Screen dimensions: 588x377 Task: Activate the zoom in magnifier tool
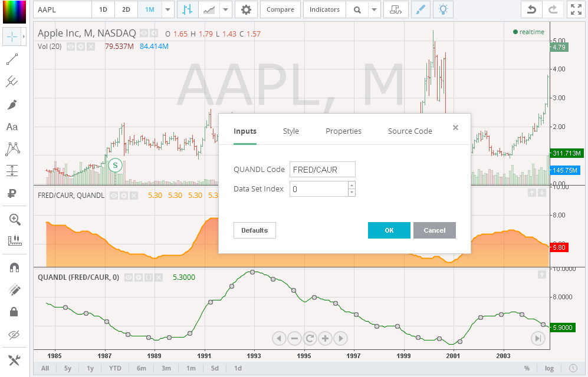tap(14, 219)
